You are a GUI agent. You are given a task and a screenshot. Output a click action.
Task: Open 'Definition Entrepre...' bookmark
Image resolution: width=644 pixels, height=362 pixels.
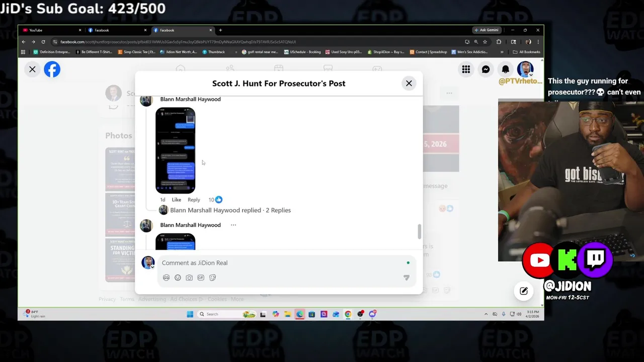pos(52,52)
